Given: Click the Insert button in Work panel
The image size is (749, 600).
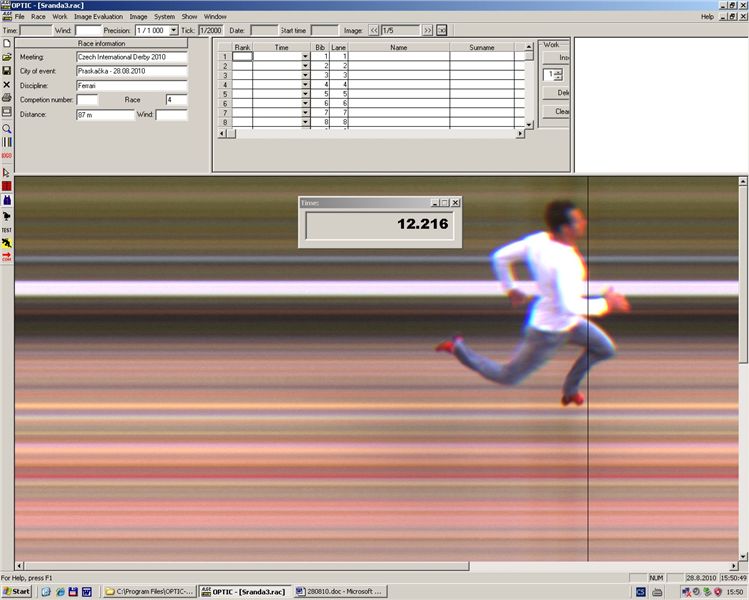Looking at the screenshot, I should tap(556, 57).
